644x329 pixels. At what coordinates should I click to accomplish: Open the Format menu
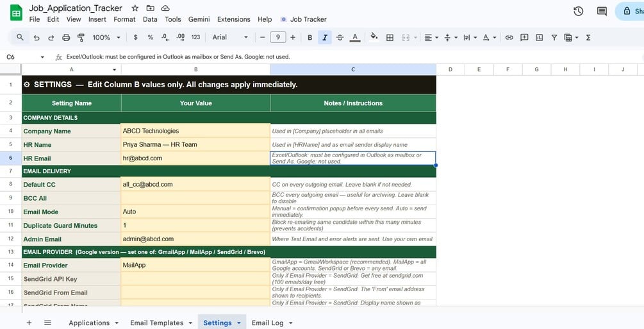coord(124,19)
